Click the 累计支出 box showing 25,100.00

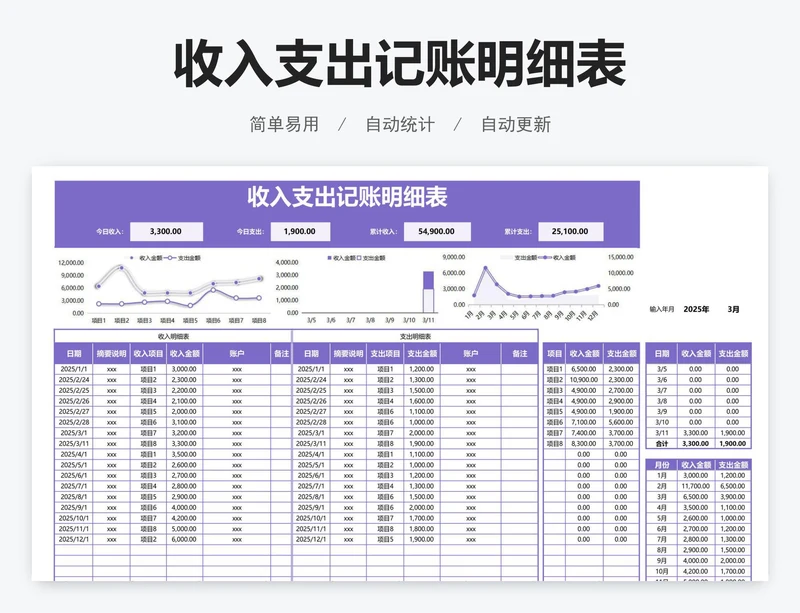coord(570,231)
